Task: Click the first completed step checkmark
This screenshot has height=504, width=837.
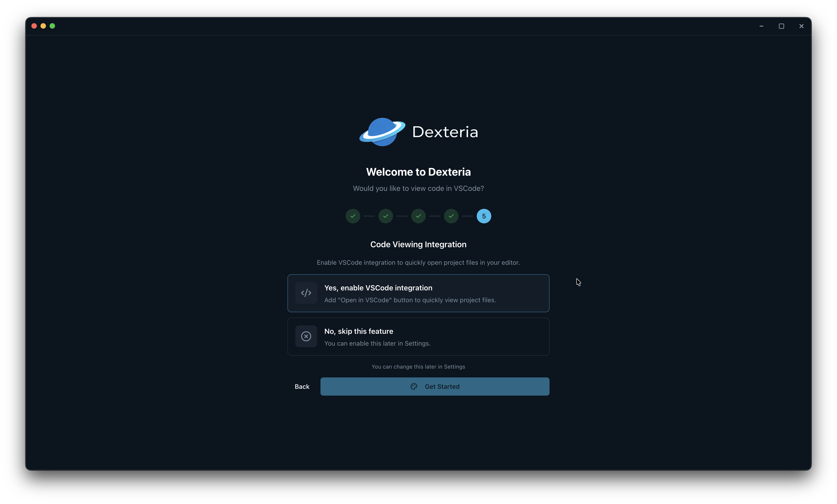Action: coord(353,216)
